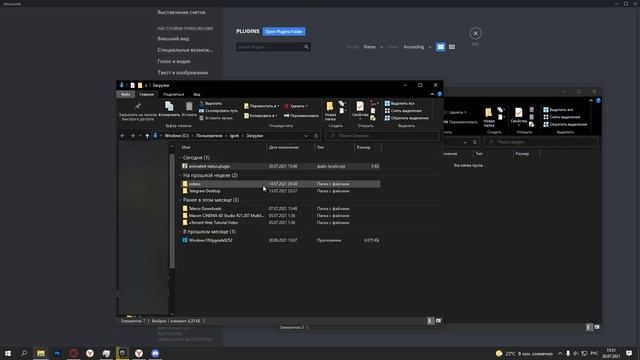Switch Downloads window to large icons view

click(438, 321)
